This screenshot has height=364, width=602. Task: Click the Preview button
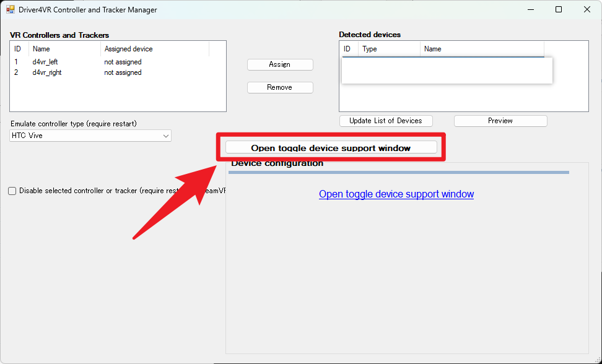500,121
